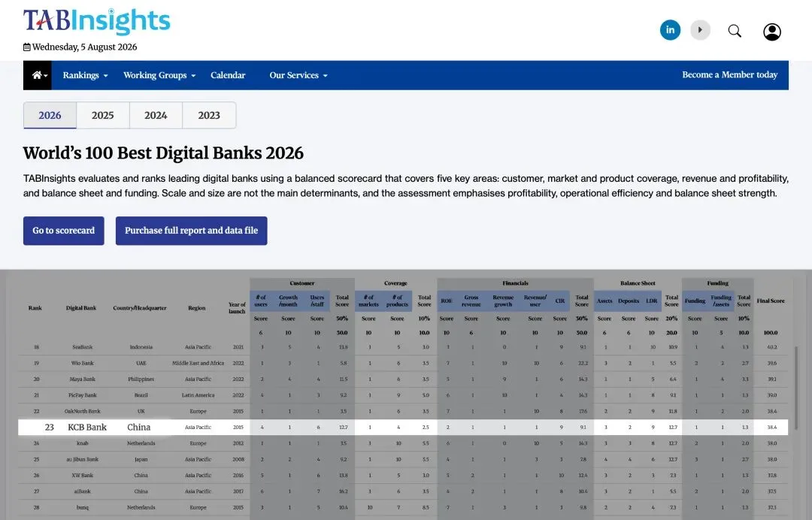Switch to the 2025 tab

click(x=102, y=115)
